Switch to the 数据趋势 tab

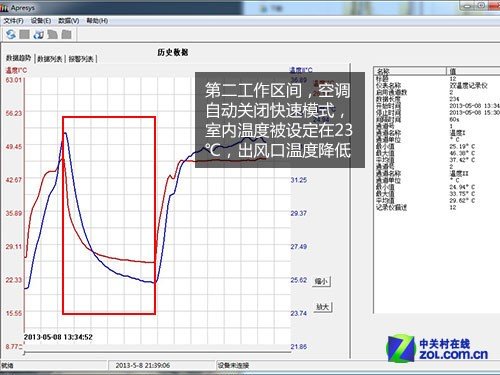(18, 58)
